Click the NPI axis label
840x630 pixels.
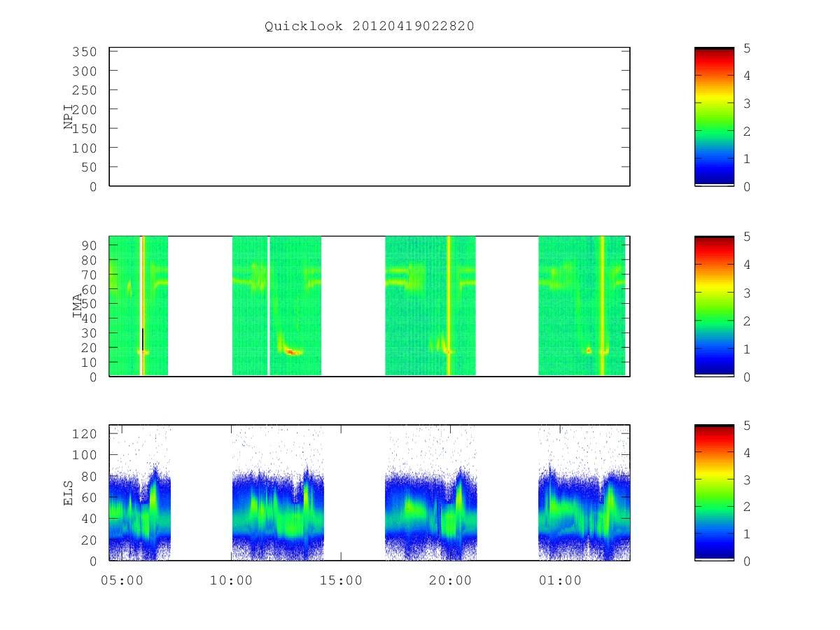[69, 117]
